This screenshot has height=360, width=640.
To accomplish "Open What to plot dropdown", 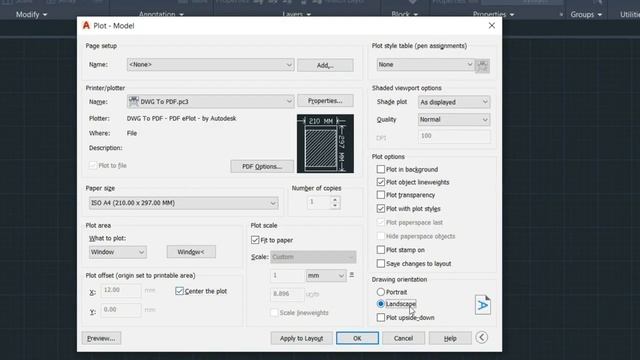I will click(118, 252).
